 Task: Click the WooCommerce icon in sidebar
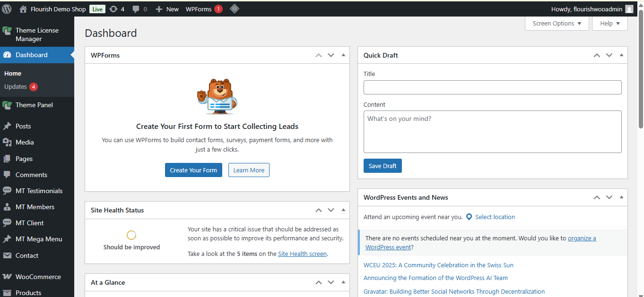click(7, 277)
